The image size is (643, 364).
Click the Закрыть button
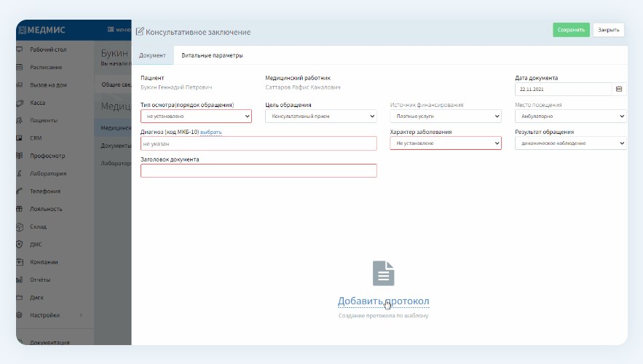click(x=608, y=30)
